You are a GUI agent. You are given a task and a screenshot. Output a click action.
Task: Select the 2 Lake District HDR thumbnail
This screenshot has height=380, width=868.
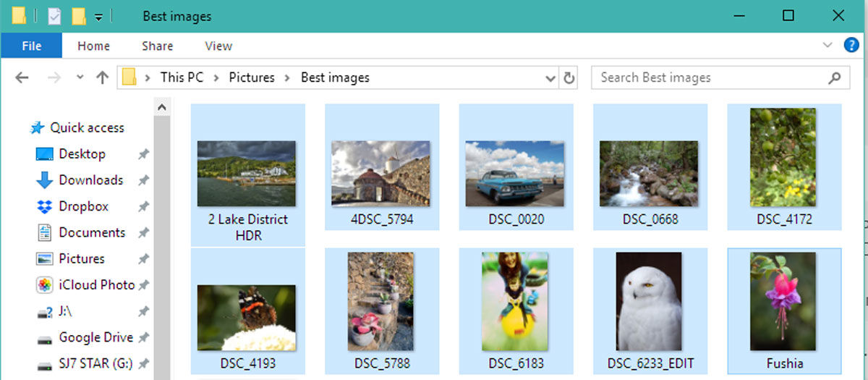pyautogui.click(x=247, y=173)
